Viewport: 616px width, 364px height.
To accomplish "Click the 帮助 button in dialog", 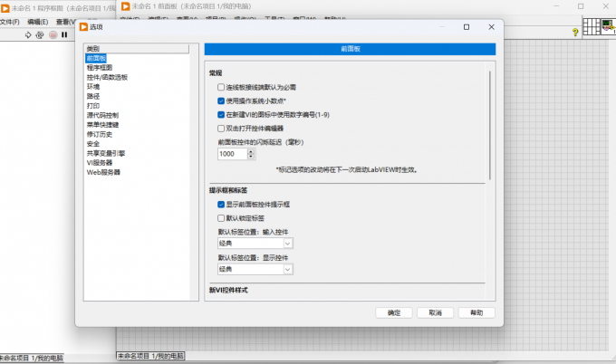I will pos(476,312).
